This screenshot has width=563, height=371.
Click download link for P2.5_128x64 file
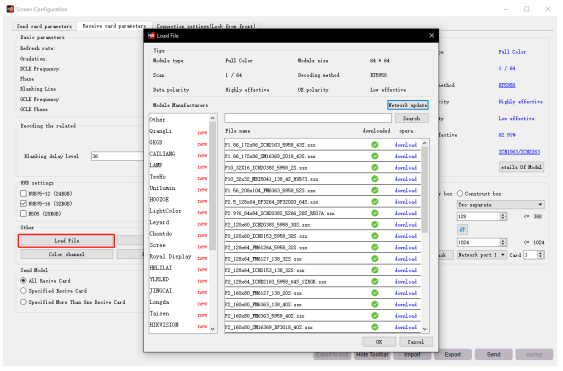[406, 202]
